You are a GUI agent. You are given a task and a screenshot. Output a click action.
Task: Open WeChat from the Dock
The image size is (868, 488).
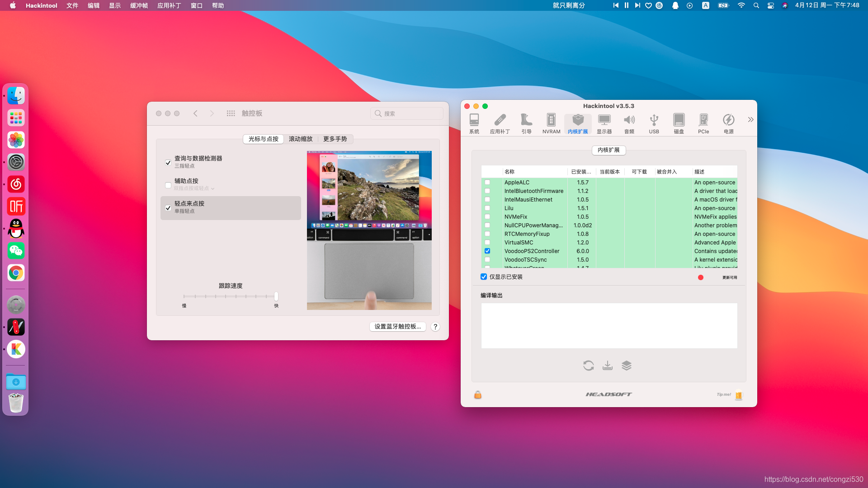[16, 251]
